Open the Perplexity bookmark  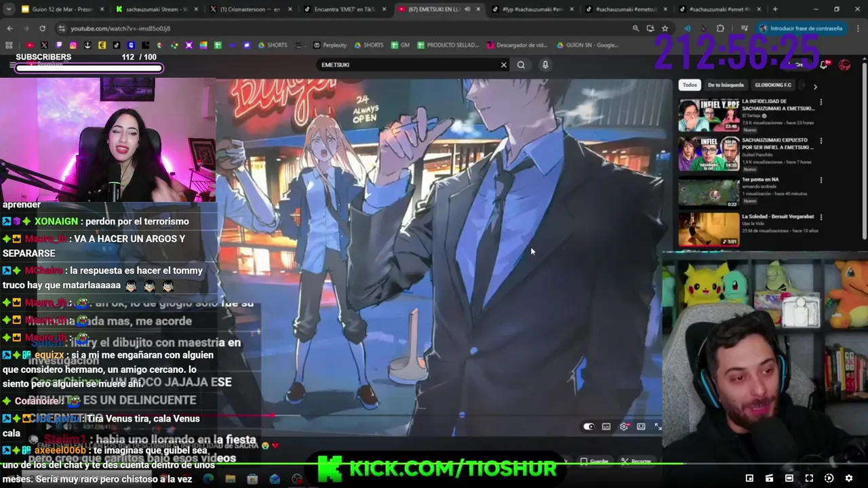click(x=330, y=45)
